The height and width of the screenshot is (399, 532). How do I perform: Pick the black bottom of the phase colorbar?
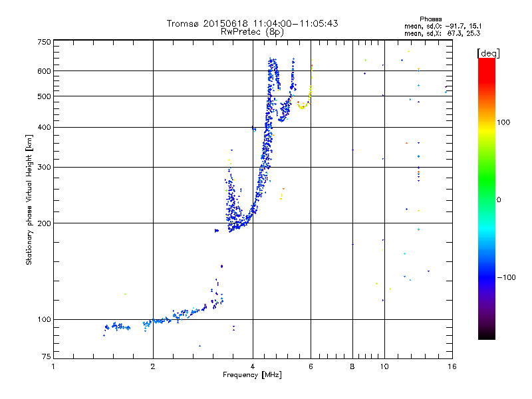[x=487, y=334]
